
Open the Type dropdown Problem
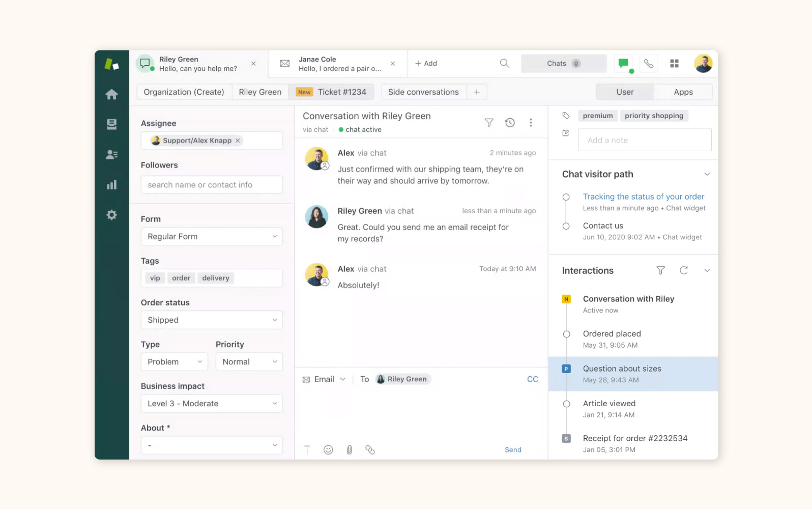pos(175,361)
